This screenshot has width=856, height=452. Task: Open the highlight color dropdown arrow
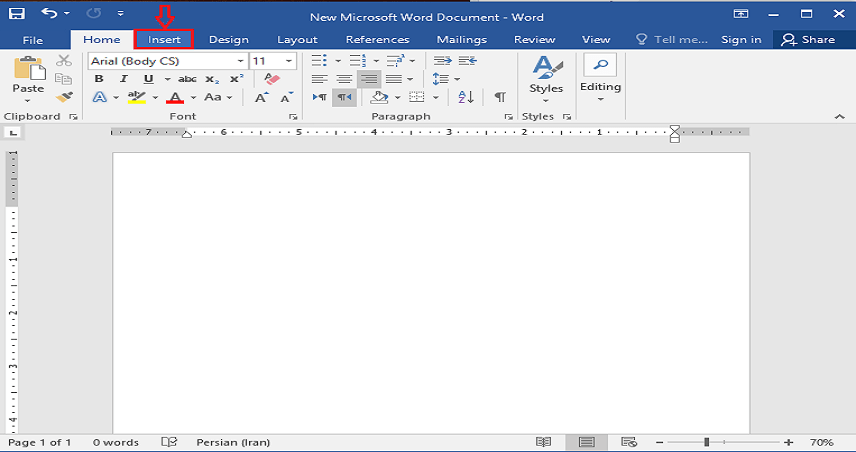[x=155, y=98]
